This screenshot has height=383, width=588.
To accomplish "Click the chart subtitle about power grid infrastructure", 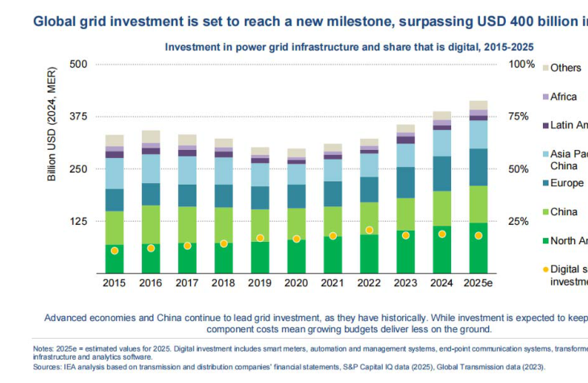I will 349,47.
